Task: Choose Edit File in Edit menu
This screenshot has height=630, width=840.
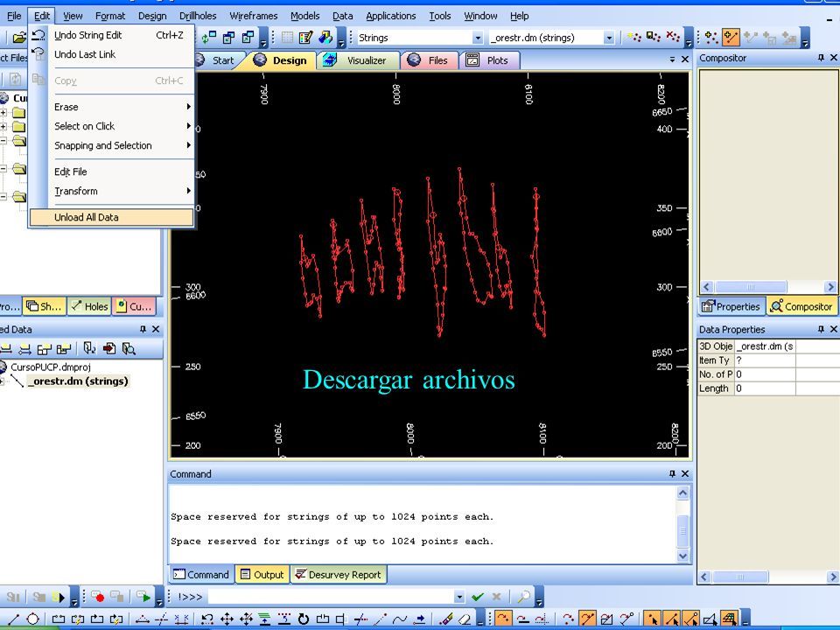Action: tap(111, 172)
